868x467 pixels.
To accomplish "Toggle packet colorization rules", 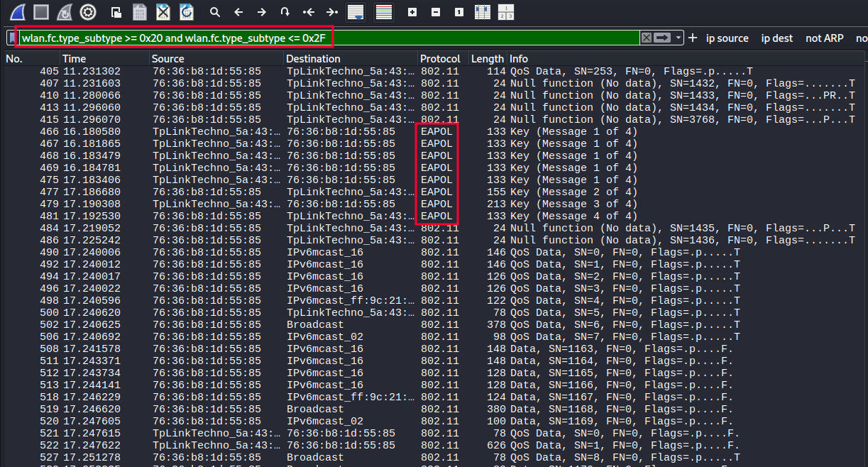I will [384, 12].
